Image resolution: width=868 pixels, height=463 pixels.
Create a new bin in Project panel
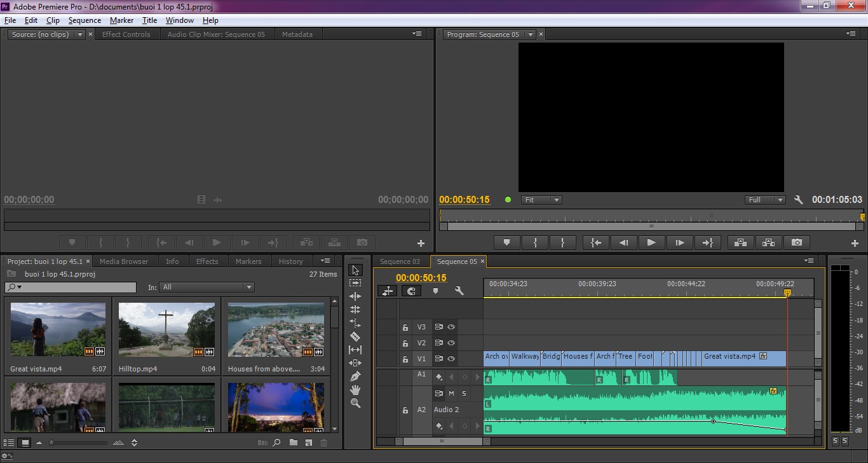294,443
